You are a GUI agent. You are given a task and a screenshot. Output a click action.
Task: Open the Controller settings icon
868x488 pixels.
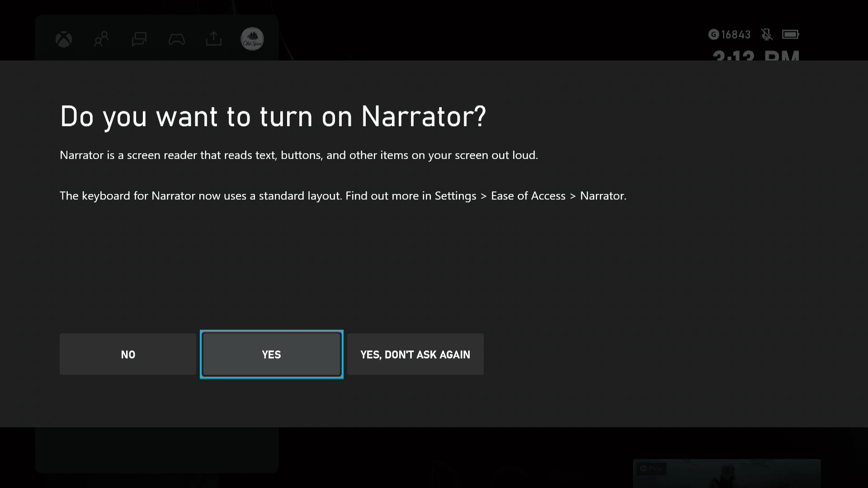[177, 39]
